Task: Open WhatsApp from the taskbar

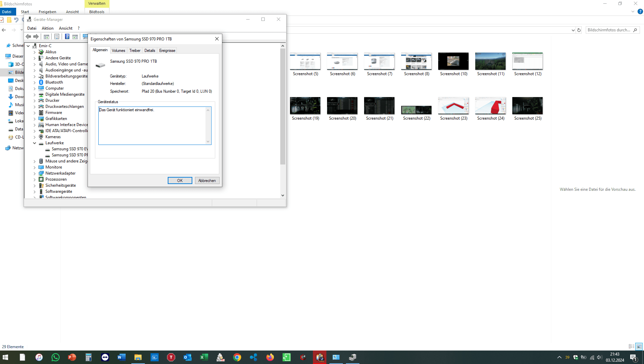Action: pyautogui.click(x=55, y=357)
